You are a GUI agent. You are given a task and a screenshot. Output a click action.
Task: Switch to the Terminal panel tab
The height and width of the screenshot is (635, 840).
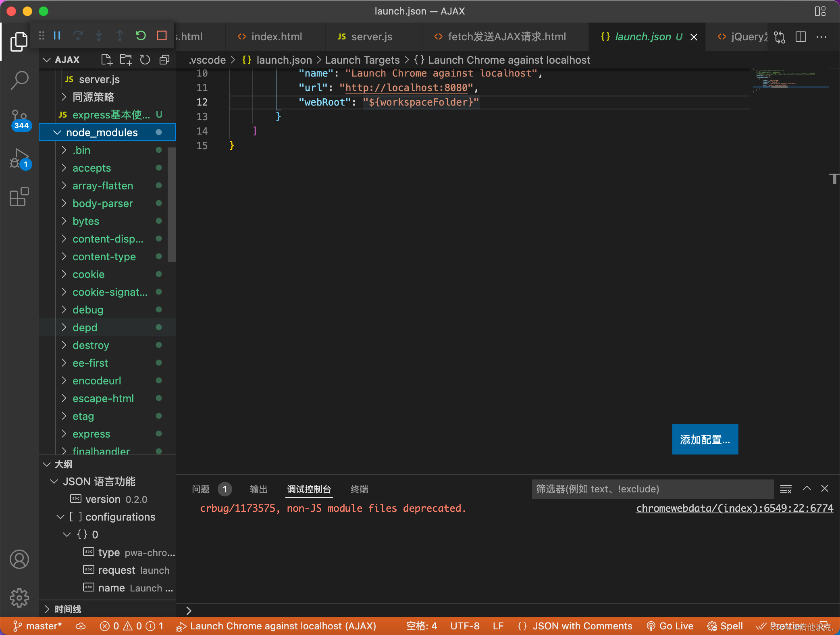coord(359,489)
